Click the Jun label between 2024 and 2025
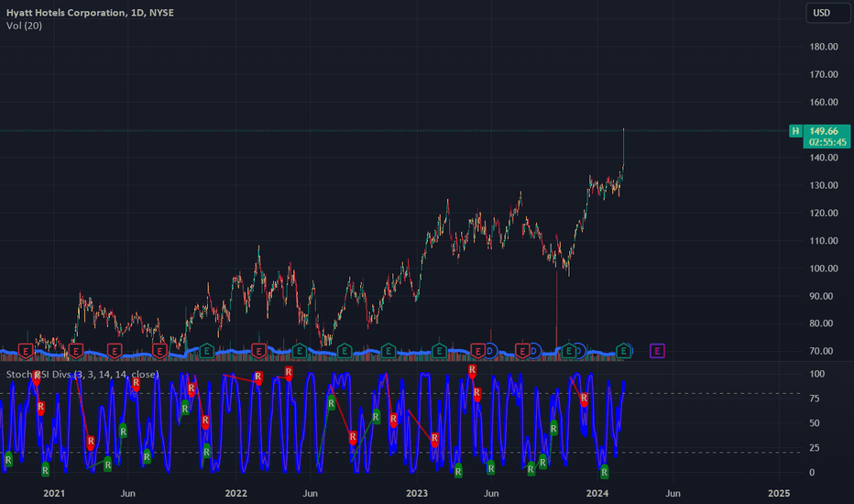 [x=673, y=493]
